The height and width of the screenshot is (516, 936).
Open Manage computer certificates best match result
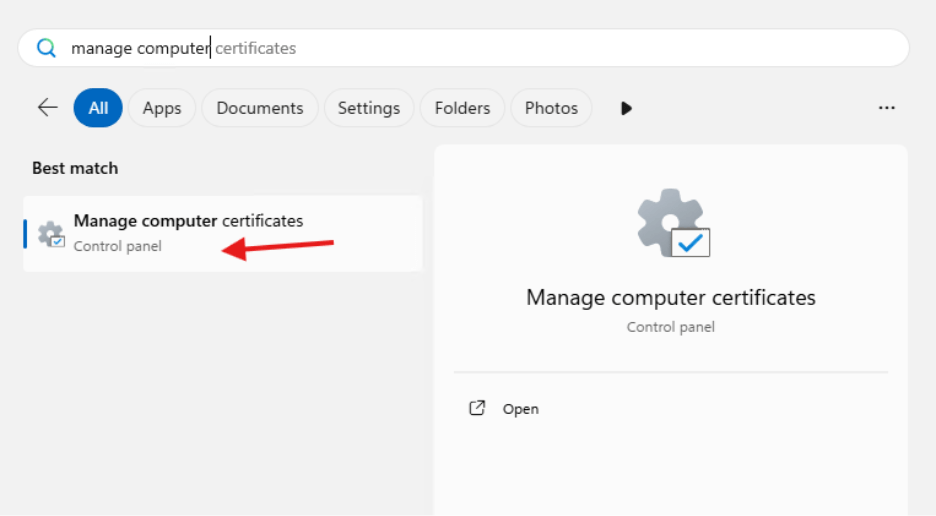pyautogui.click(x=188, y=221)
